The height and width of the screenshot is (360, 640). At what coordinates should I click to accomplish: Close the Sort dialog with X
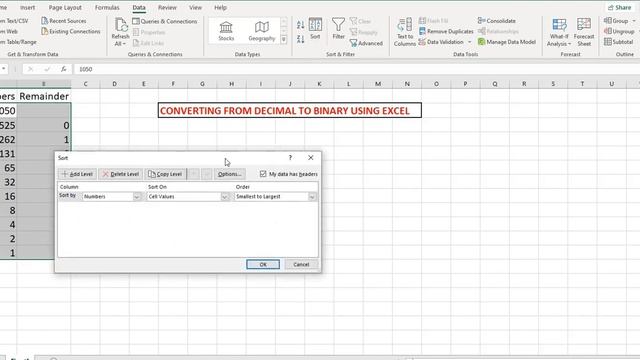click(311, 158)
